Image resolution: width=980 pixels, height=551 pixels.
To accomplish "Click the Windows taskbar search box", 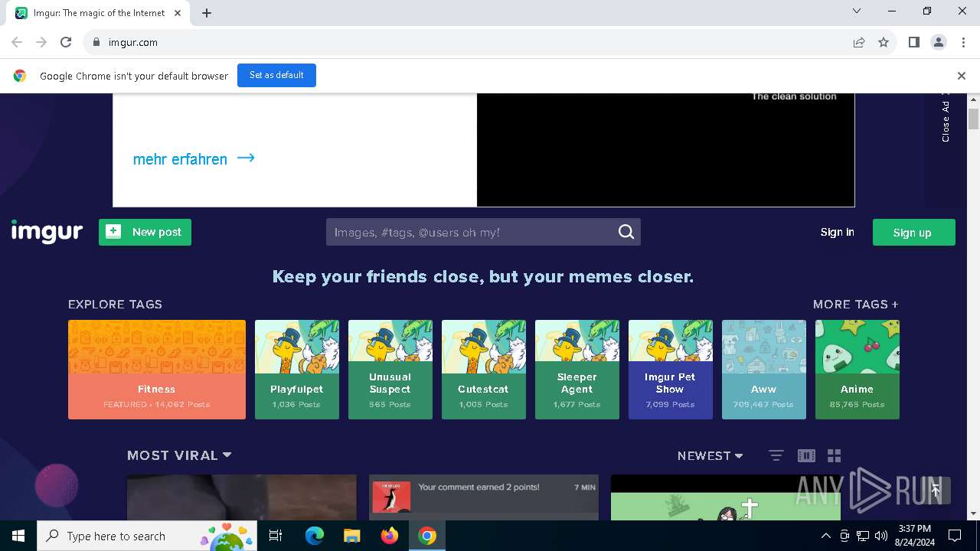I will tap(148, 536).
